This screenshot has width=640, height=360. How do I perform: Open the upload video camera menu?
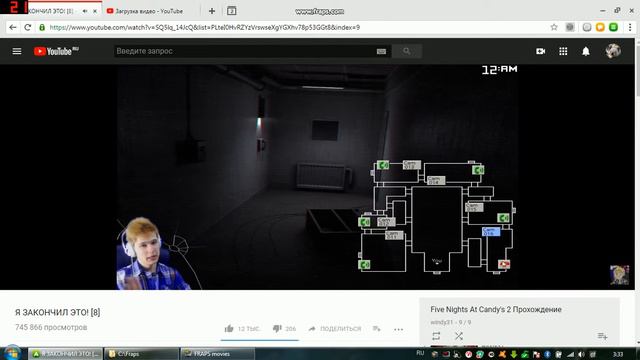540,51
